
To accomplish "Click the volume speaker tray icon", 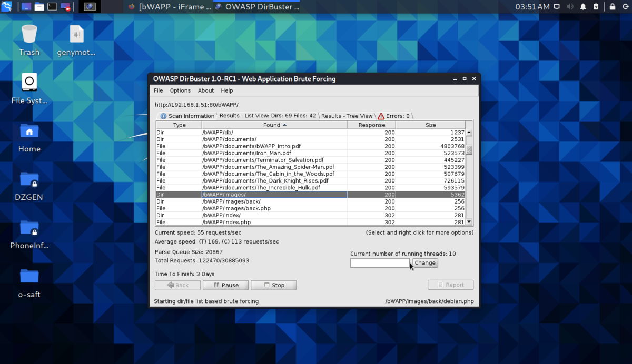I will (570, 7).
